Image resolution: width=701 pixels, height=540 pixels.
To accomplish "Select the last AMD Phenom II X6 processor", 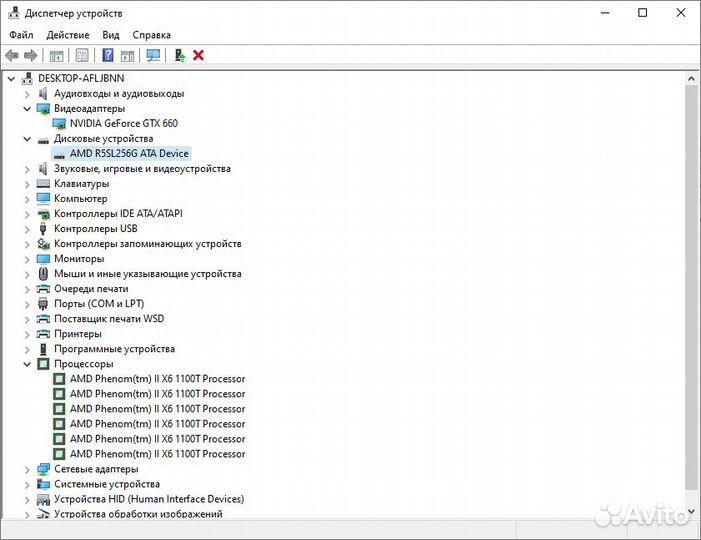I will (157, 454).
